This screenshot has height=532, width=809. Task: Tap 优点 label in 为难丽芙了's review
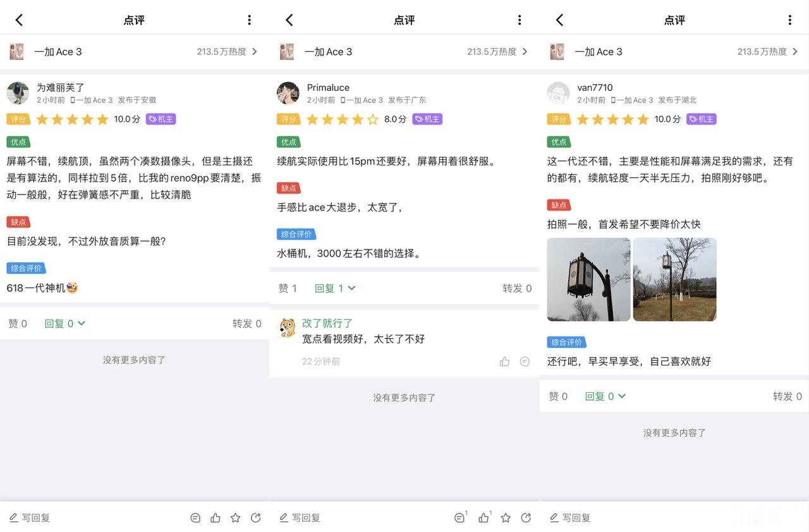[x=18, y=142]
